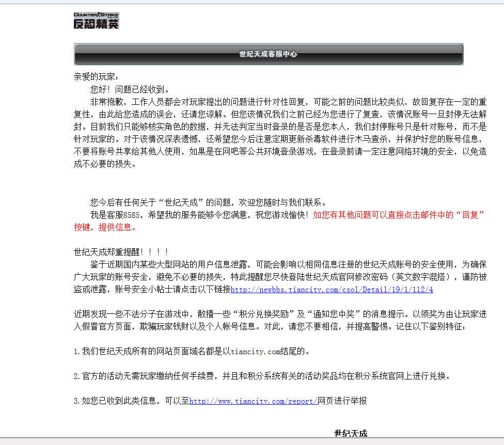Click the heading 世纪天成郑重提醒！！！！
Image resolution: width=504 pixels, height=445 pixels.
[x=121, y=252]
